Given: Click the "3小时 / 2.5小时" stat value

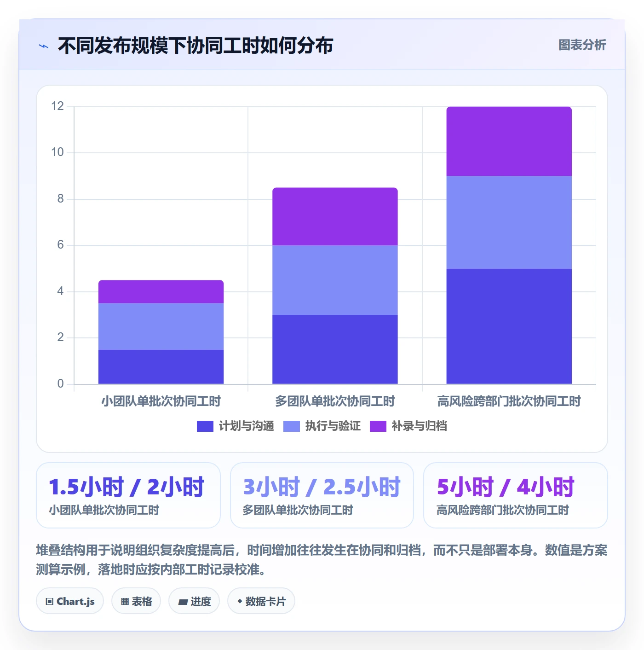Looking at the screenshot, I should click(322, 487).
